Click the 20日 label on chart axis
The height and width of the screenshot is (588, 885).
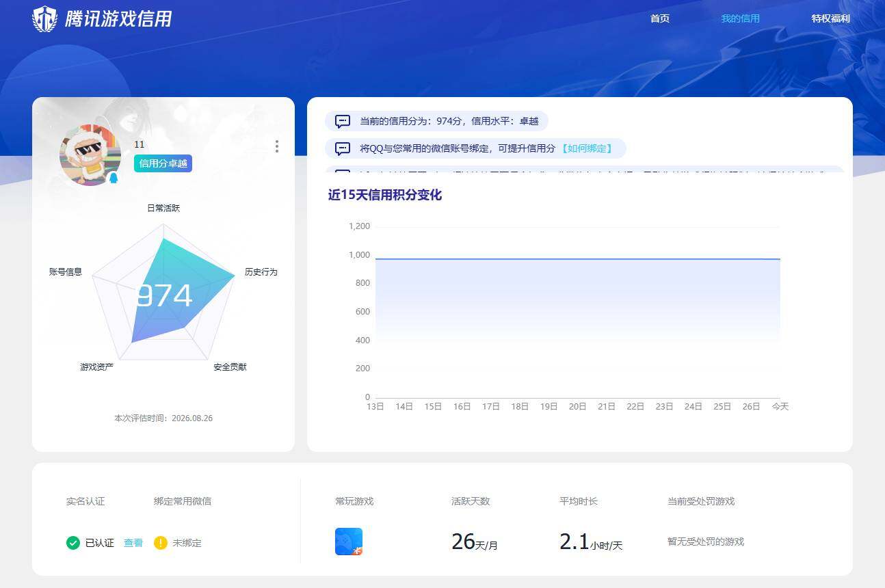tap(578, 406)
